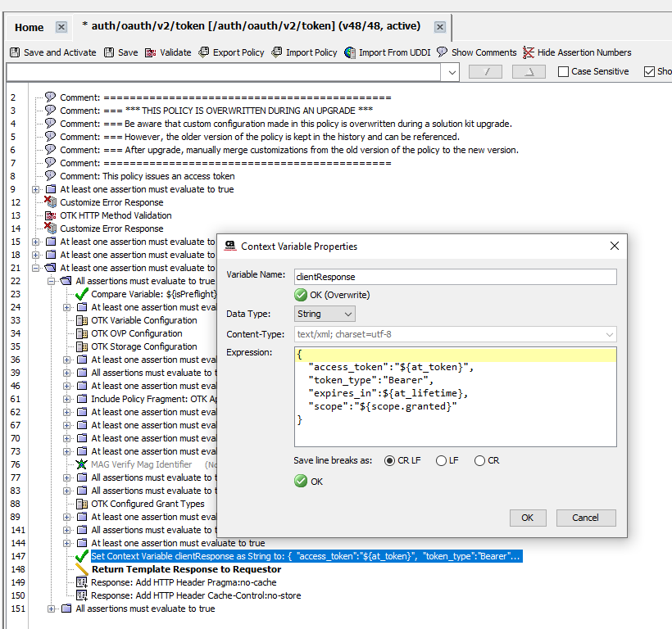Click the Hide Assertion Numbers icon
672x629 pixels.
[x=529, y=52]
